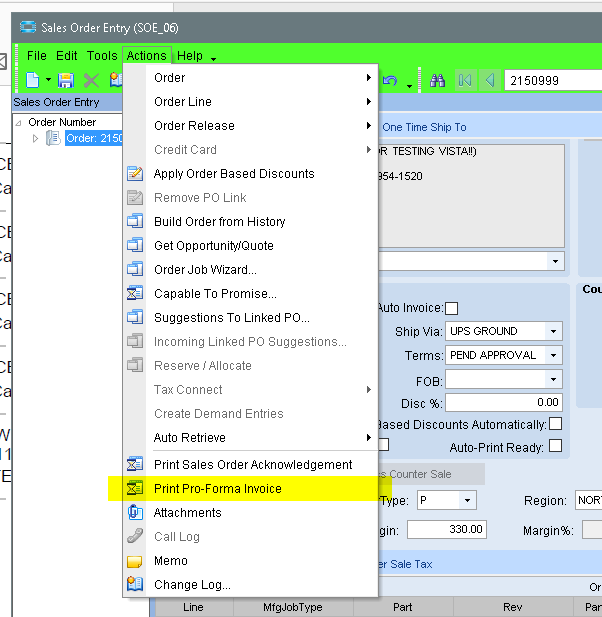Toggle Based Discounts Automatically checkbox
The height and width of the screenshot is (617, 602).
[556, 424]
